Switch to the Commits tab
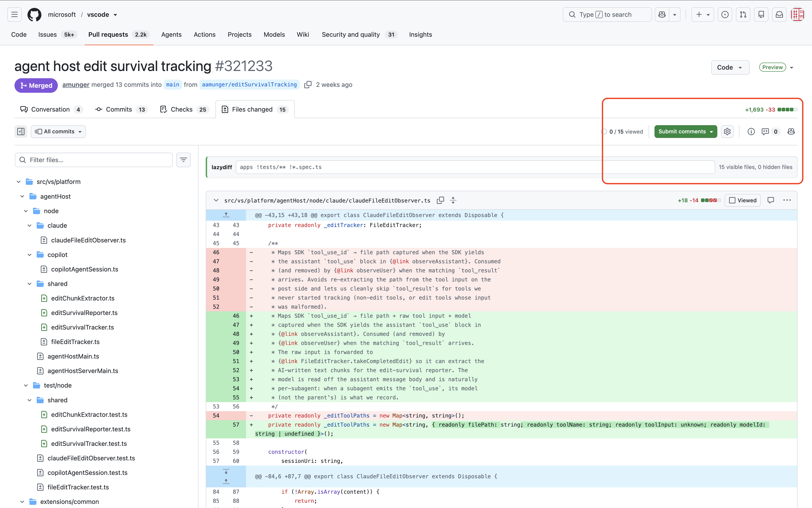 tap(121, 109)
